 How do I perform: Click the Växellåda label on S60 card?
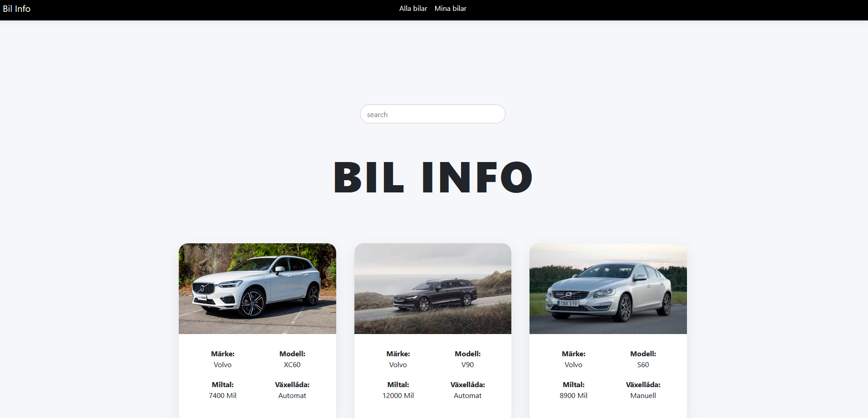point(643,385)
